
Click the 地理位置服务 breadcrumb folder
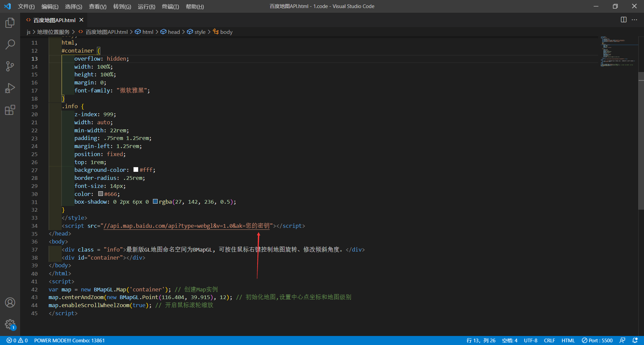point(53,32)
